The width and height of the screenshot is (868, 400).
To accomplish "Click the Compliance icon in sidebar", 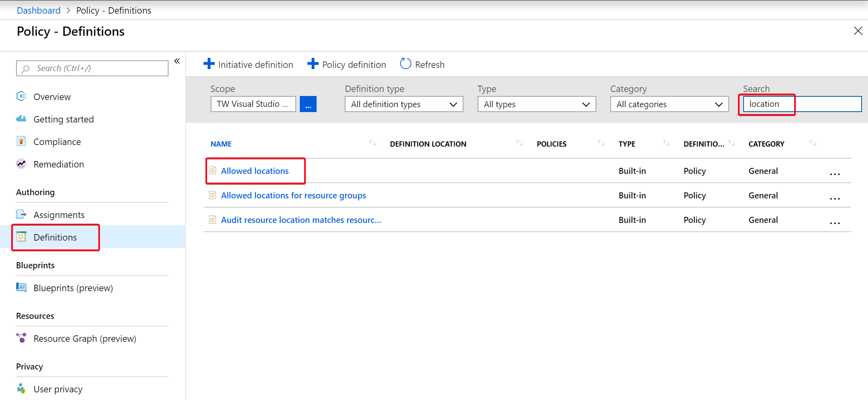I will [x=21, y=141].
